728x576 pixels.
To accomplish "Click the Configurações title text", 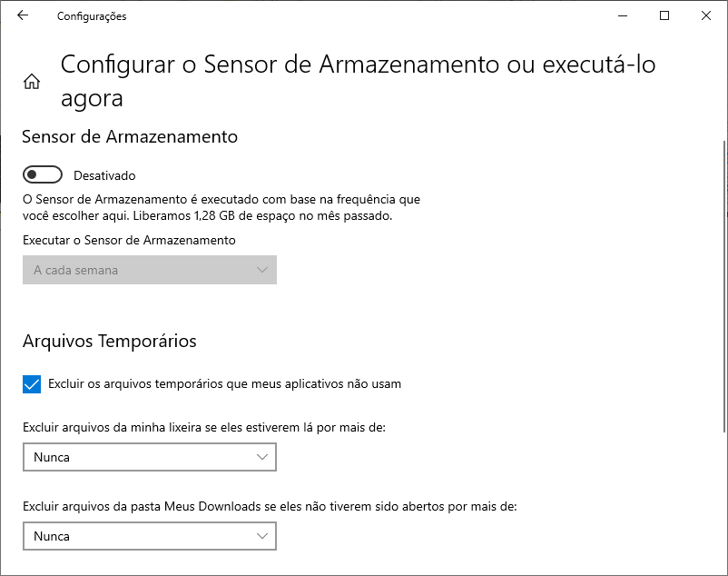I will pyautogui.click(x=91, y=15).
